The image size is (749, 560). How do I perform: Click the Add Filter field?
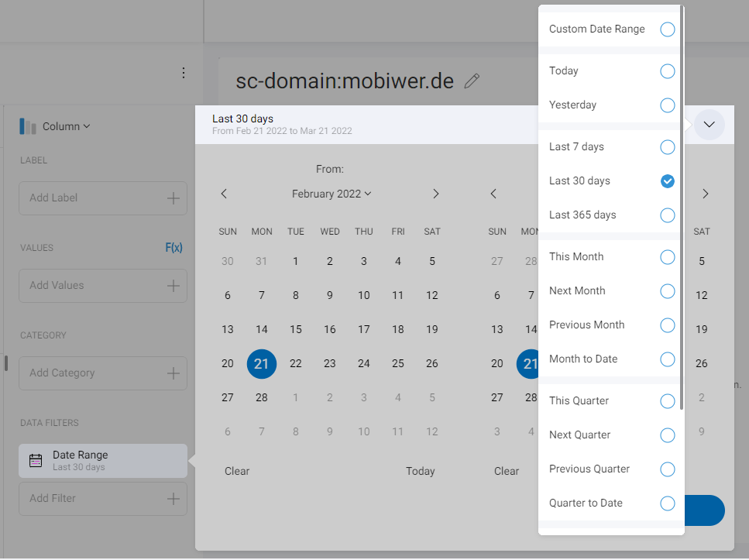coord(103,499)
